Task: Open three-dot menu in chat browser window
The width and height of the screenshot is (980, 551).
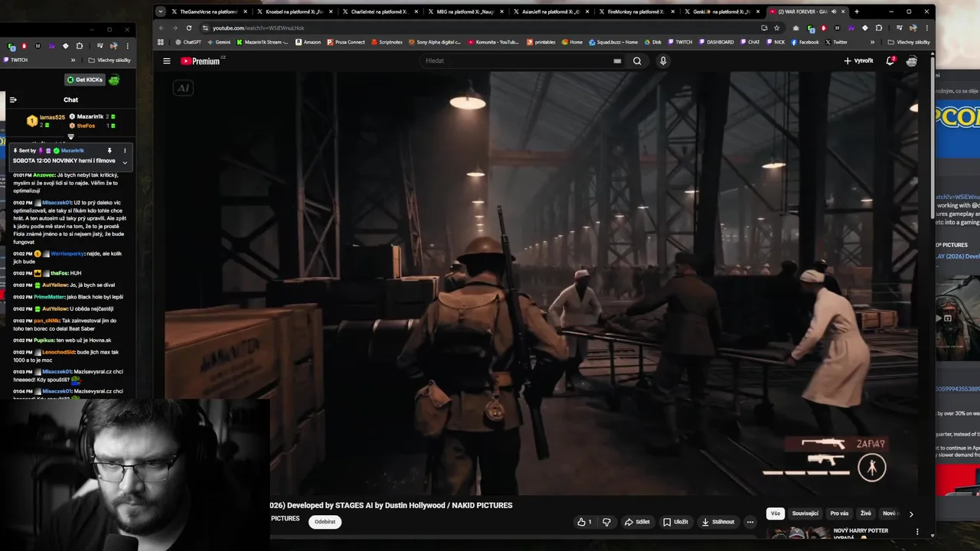Action: [127, 46]
